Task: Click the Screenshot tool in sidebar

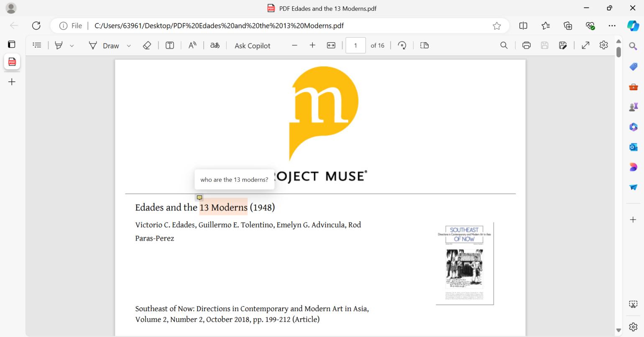Action: coord(633,304)
